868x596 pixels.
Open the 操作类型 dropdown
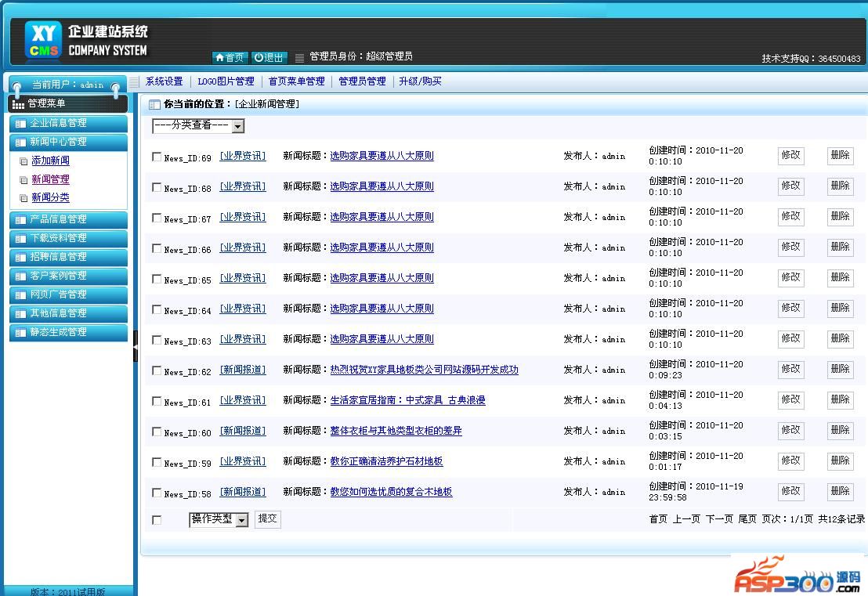point(219,519)
